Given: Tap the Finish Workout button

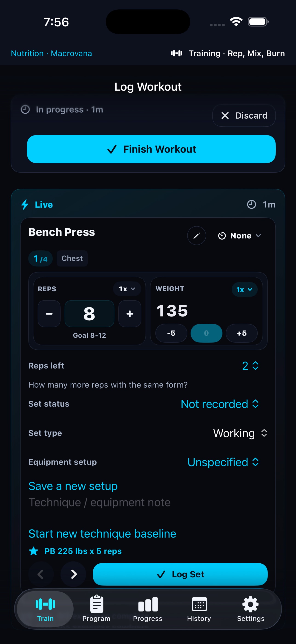Looking at the screenshot, I should [151, 149].
